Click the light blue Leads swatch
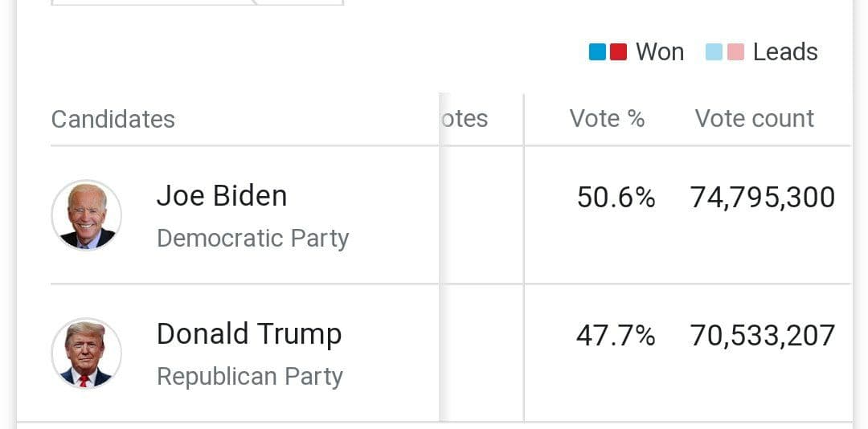This screenshot has width=868, height=429. (x=714, y=52)
